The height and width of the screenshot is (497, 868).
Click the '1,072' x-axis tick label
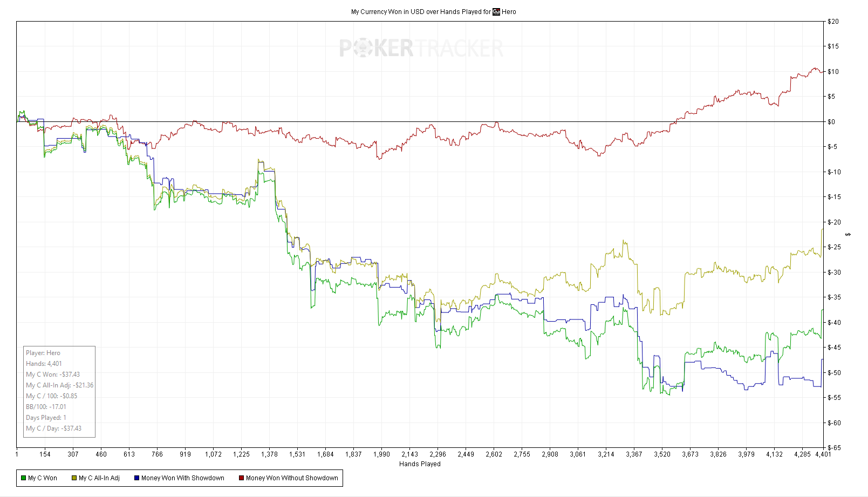[x=213, y=454]
